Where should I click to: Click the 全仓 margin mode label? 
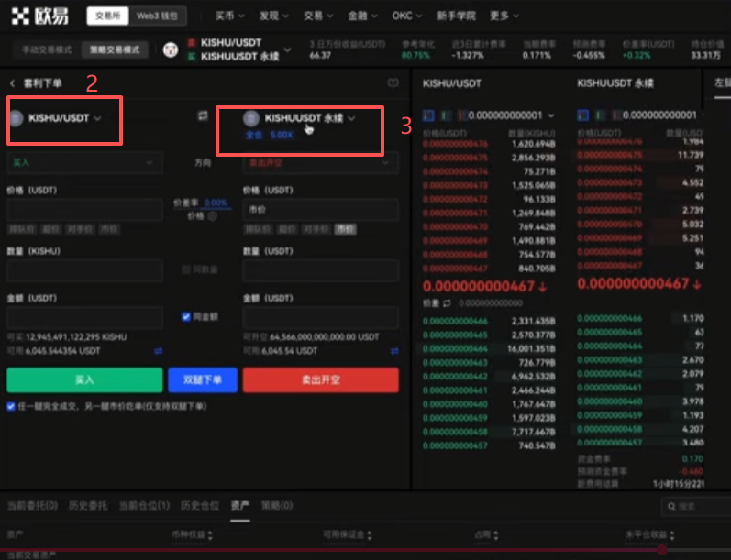tap(254, 135)
